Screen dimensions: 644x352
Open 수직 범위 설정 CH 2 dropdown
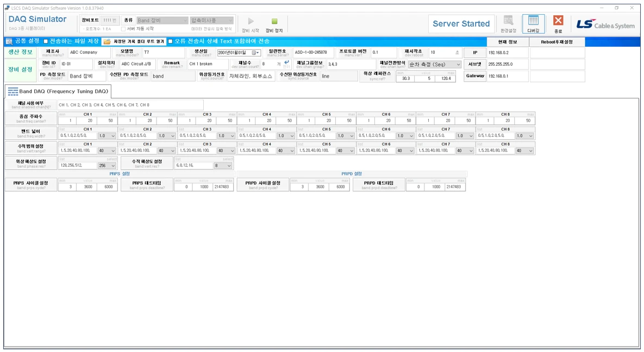(166, 150)
